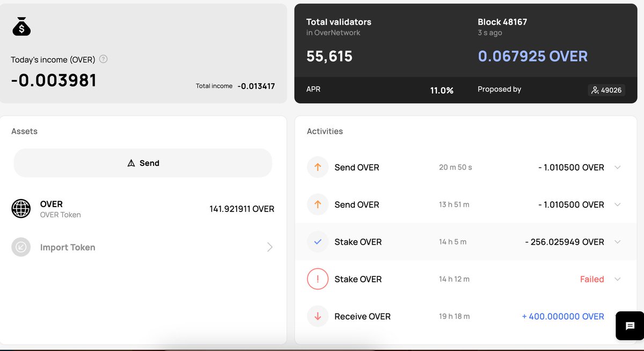The height and width of the screenshot is (351, 644).
Task: Expand the Failed Stake OVER activity details
Action: point(617,279)
